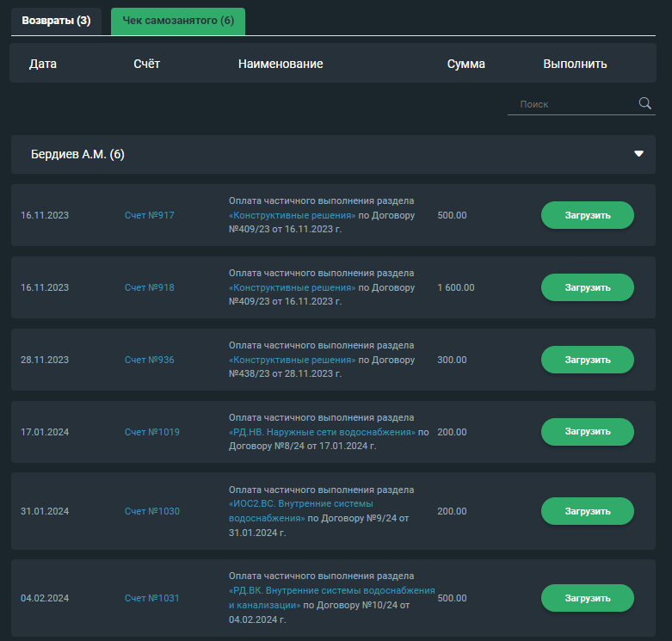Select the date 04.02.2024
Image resolution: width=672 pixels, height=641 pixels.
click(x=45, y=598)
